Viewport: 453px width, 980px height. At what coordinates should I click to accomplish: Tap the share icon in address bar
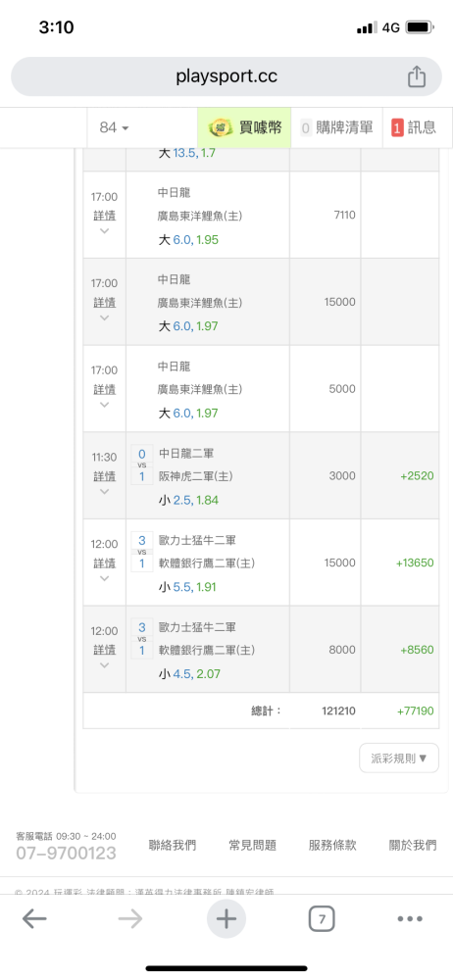pos(417,76)
